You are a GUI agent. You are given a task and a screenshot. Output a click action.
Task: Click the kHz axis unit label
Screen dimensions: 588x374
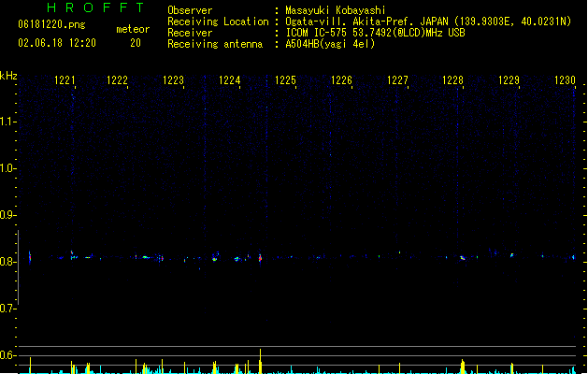(8, 76)
